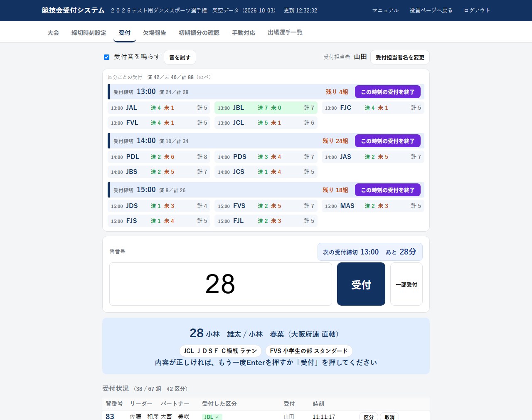Viewport: 532px width, 420px height.
Task: Click 取消 button for entry 83
Action: (x=389, y=417)
